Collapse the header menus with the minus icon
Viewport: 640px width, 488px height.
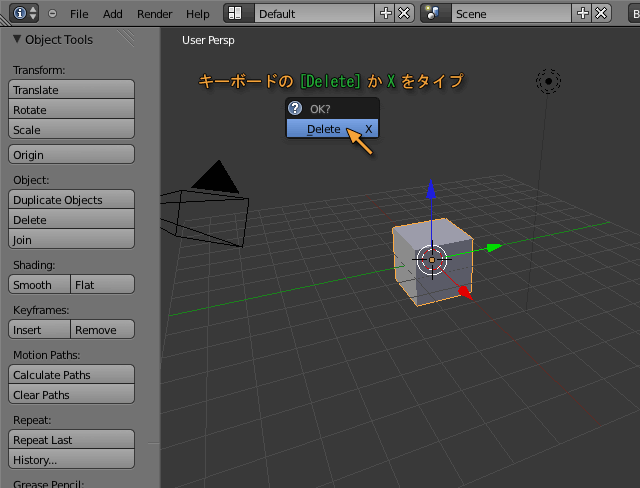pyautogui.click(x=52, y=14)
